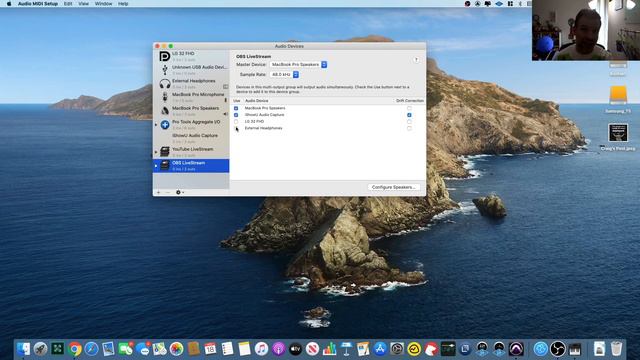Check Use for LG 32 FHD

pyautogui.click(x=236, y=122)
